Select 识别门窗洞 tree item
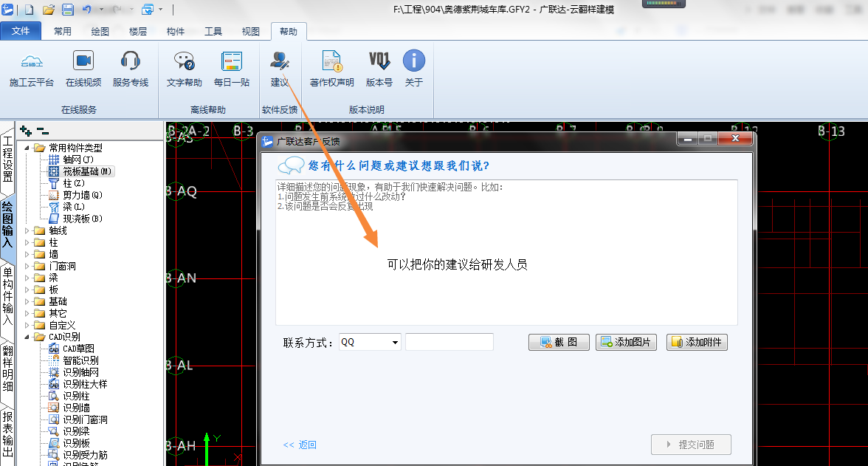 pyautogui.click(x=85, y=419)
